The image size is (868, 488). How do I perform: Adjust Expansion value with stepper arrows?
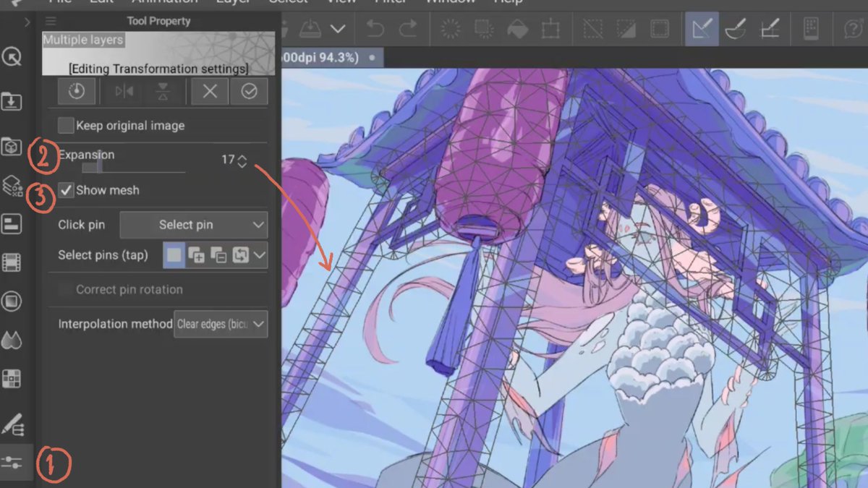(242, 160)
